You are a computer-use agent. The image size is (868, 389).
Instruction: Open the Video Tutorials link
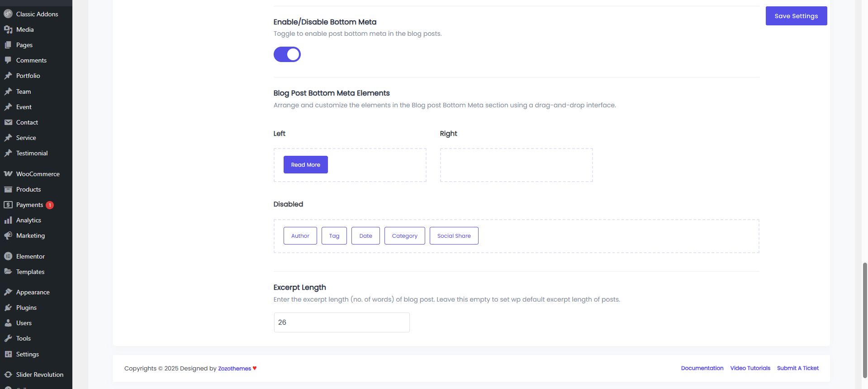click(750, 368)
